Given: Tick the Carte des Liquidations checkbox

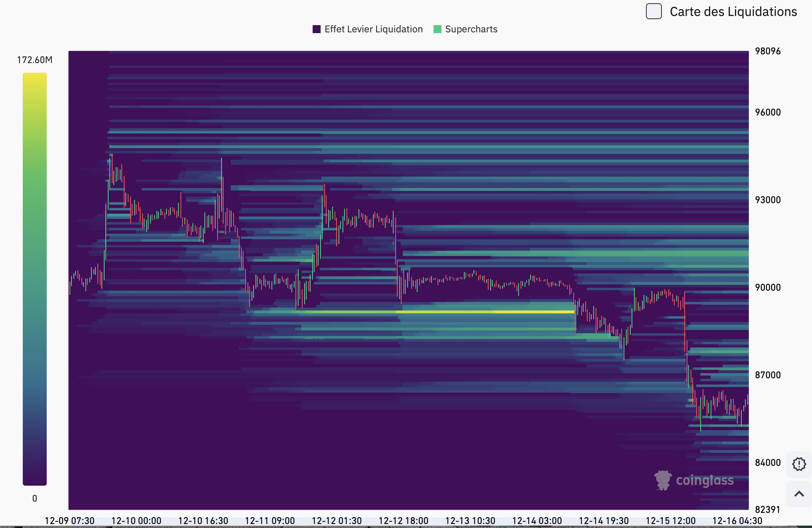Looking at the screenshot, I should [x=654, y=11].
